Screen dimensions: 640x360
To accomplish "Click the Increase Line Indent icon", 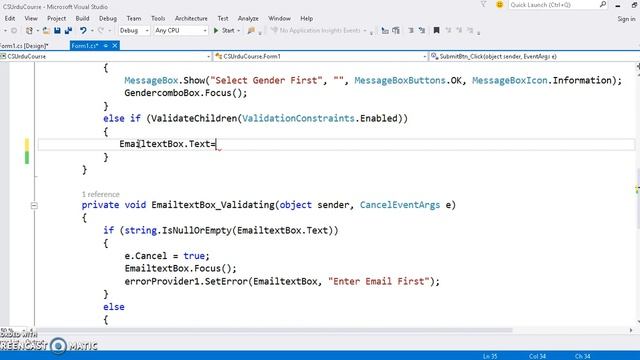I will (x=422, y=31).
